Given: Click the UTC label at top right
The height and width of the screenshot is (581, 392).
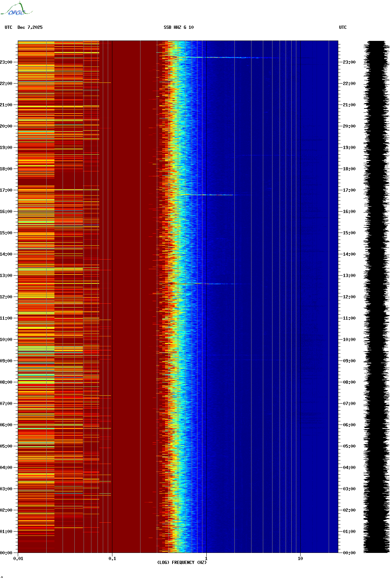Looking at the screenshot, I should coord(343,27).
